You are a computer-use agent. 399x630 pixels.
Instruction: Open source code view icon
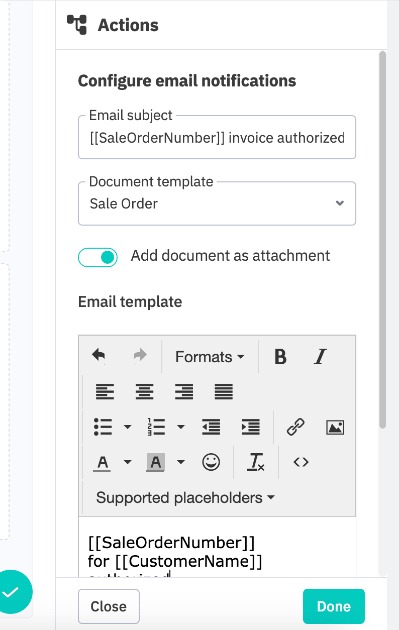pos(301,462)
